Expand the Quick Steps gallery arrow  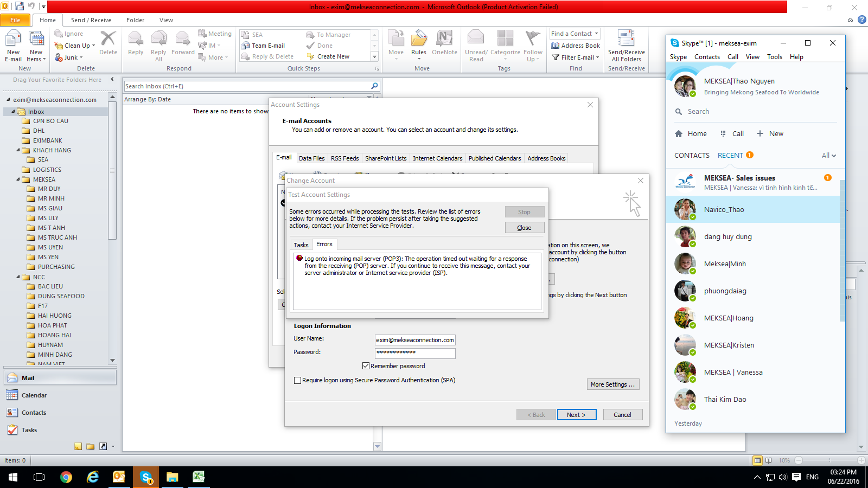(374, 56)
